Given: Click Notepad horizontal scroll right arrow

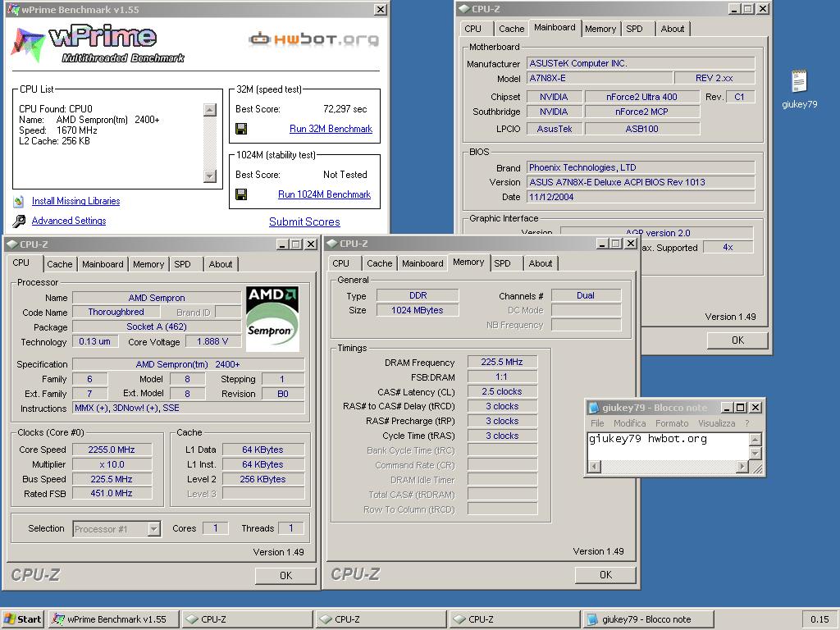Looking at the screenshot, I should [742, 467].
